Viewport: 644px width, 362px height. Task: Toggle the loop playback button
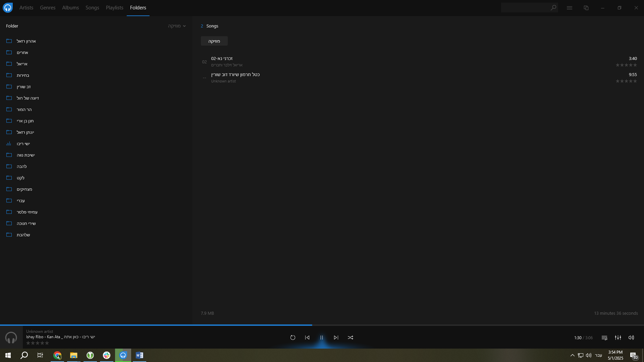coord(293,338)
